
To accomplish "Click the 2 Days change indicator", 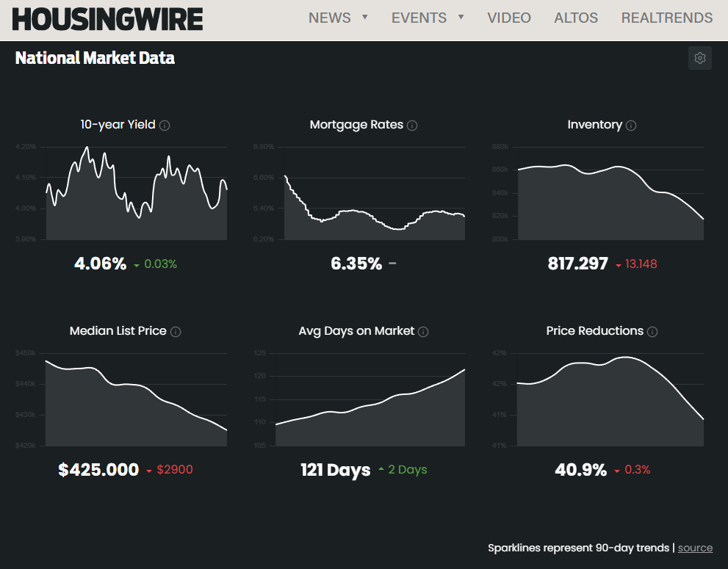I will pyautogui.click(x=407, y=470).
